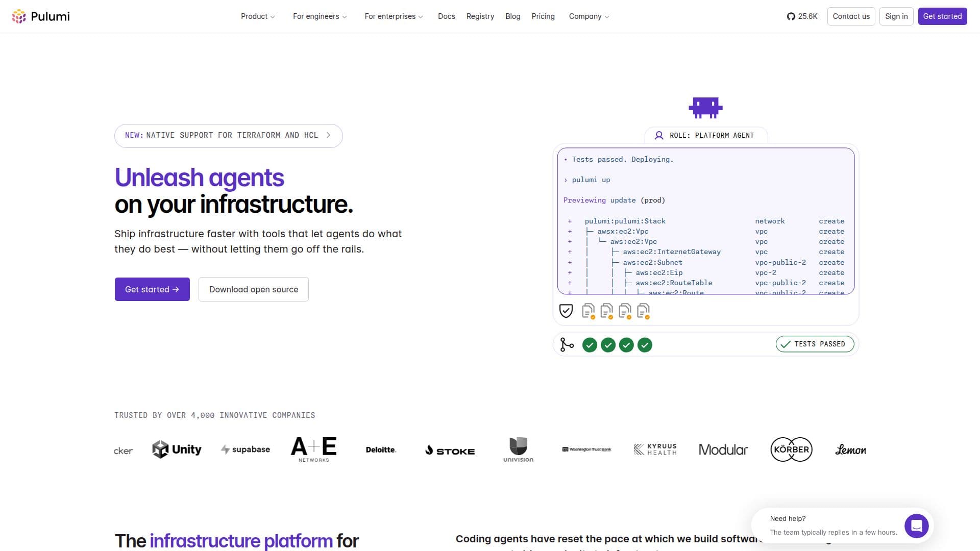Expand the Product dropdown menu
This screenshot has height=551, width=980.
pos(258,16)
